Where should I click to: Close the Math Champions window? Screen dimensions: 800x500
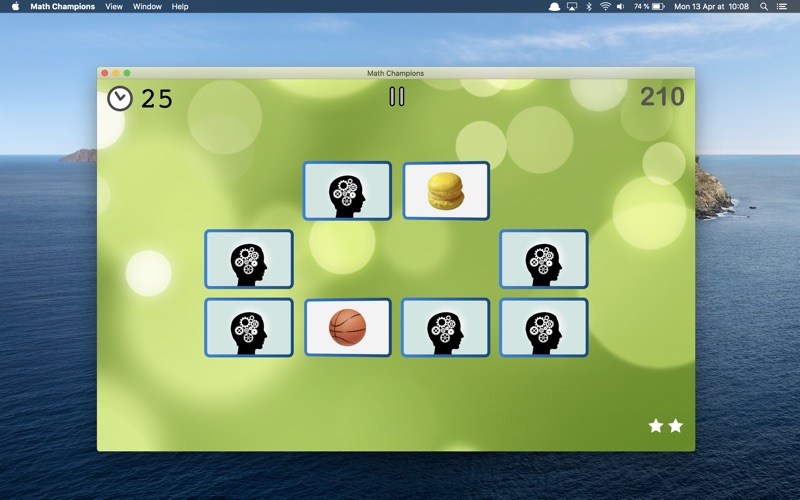[105, 73]
